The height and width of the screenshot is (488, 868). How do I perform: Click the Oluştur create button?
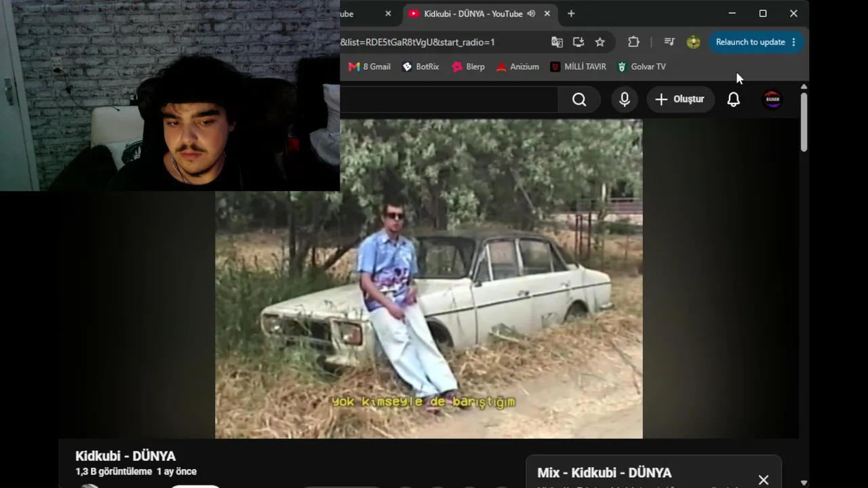coord(680,100)
